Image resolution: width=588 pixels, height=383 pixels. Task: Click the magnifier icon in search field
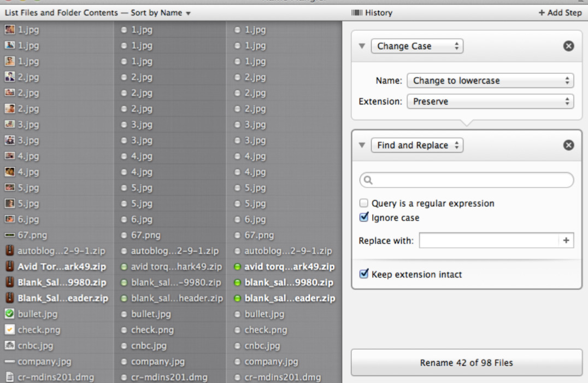[x=368, y=180]
